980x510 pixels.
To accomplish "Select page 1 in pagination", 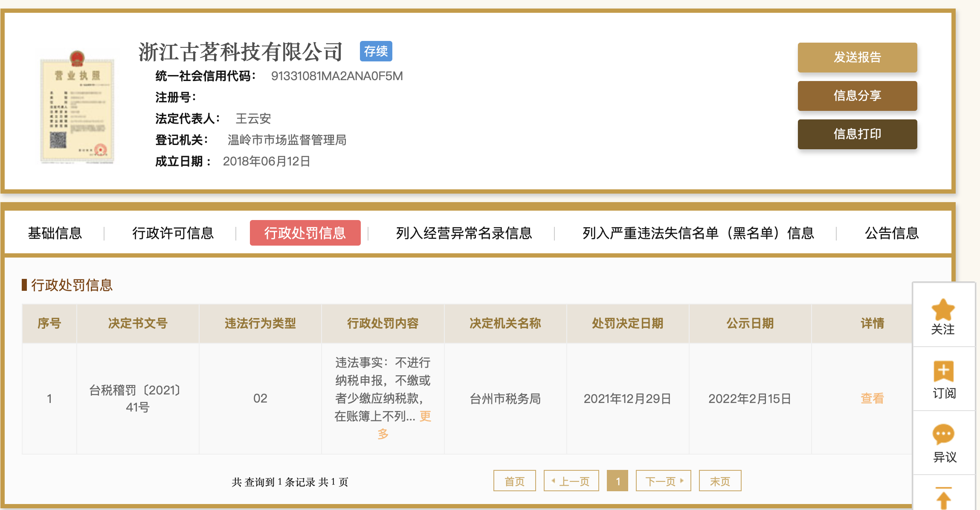I will click(x=618, y=481).
